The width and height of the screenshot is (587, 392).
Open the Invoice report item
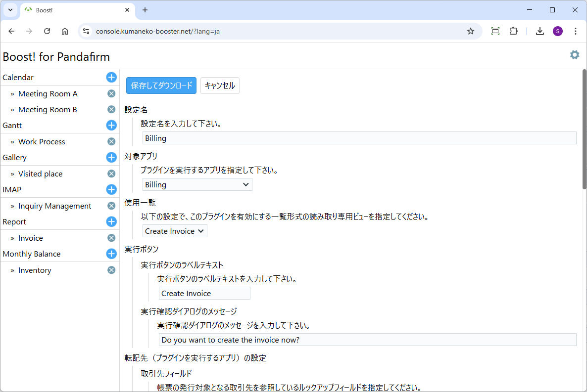pyautogui.click(x=31, y=238)
